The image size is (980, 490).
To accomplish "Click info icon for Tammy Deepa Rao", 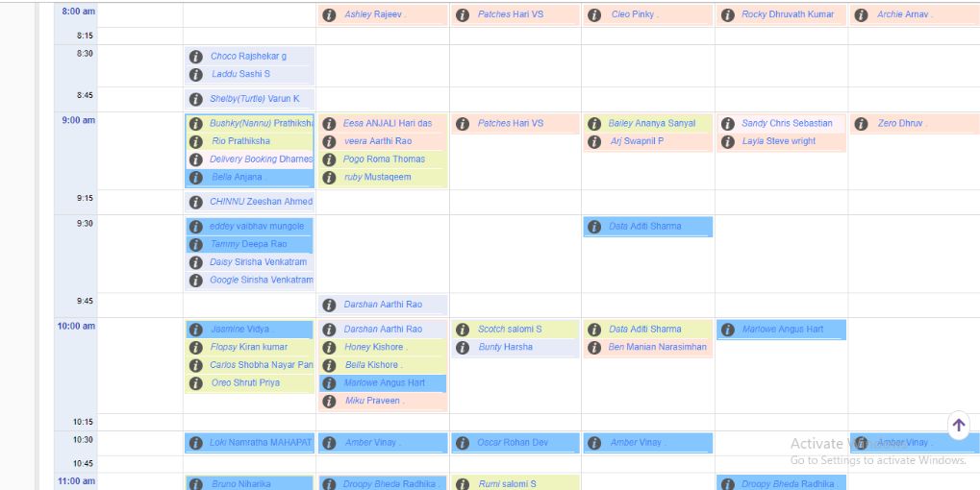I will click(x=195, y=245).
